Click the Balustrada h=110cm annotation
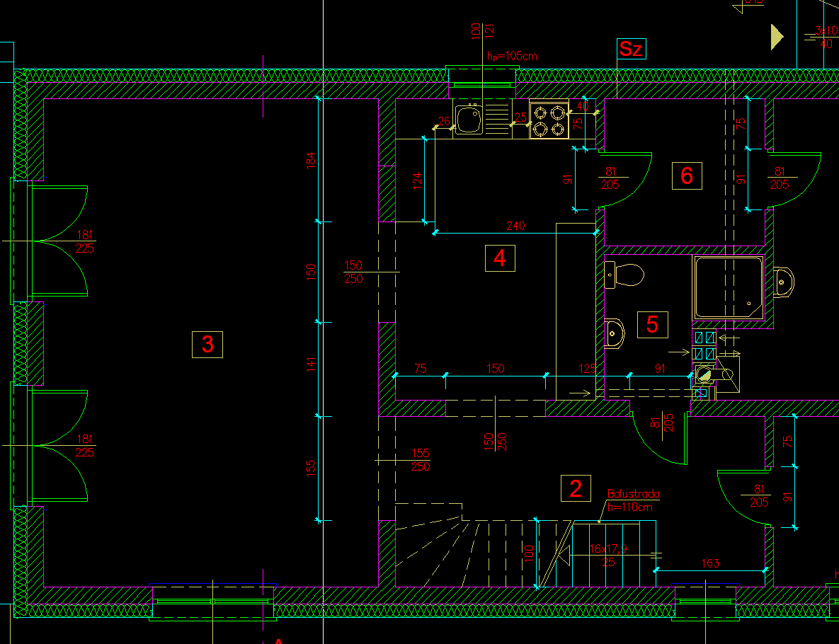 click(633, 500)
